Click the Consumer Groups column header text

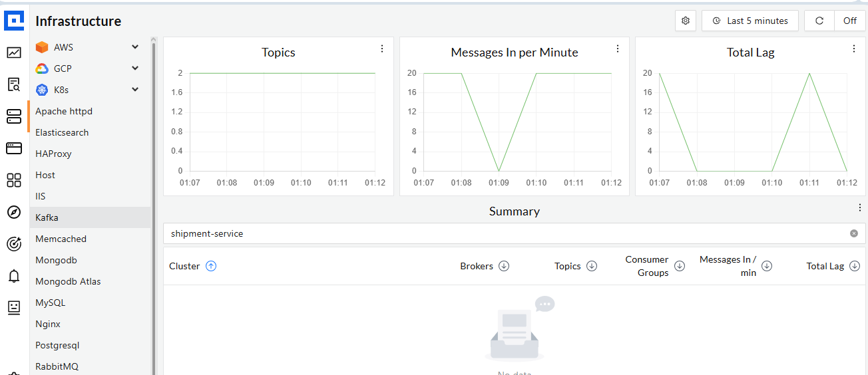(x=646, y=266)
